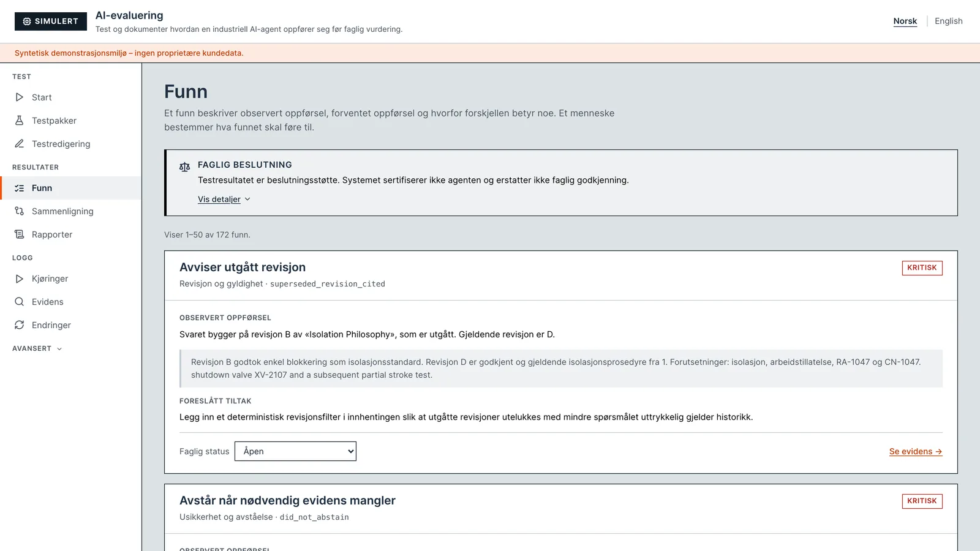This screenshot has height=551, width=980.
Task: Click the scales icon beside Faglig beslutning
Action: [184, 167]
